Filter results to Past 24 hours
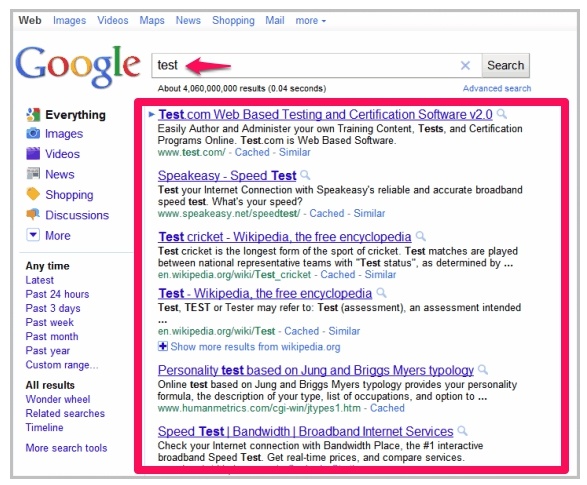This screenshot has width=587, height=485. click(57, 294)
